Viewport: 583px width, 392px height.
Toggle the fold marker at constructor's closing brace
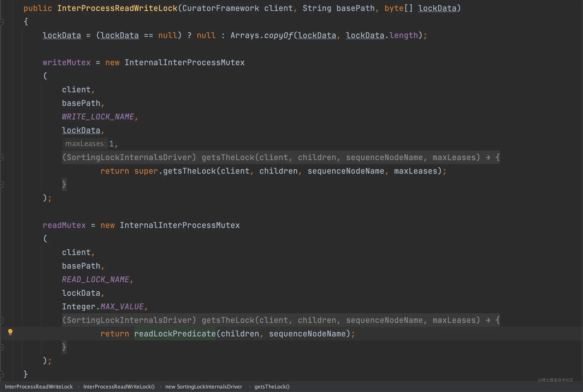coord(2,374)
